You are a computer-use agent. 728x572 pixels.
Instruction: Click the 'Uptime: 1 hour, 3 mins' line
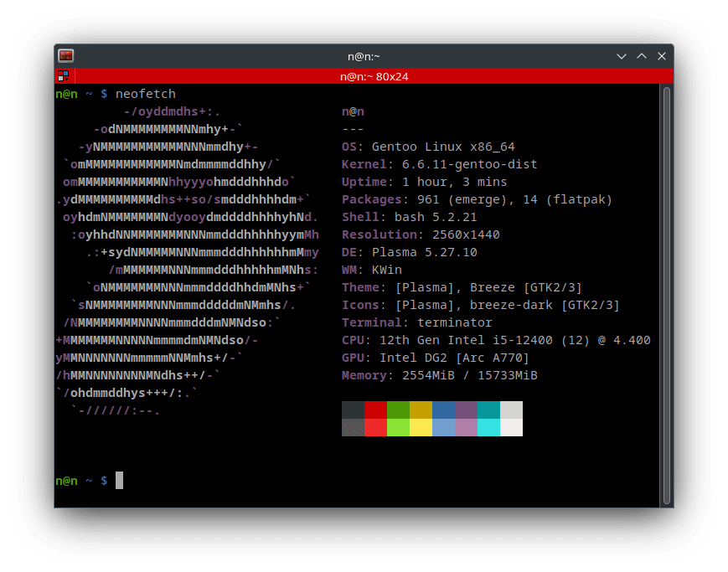[425, 182]
